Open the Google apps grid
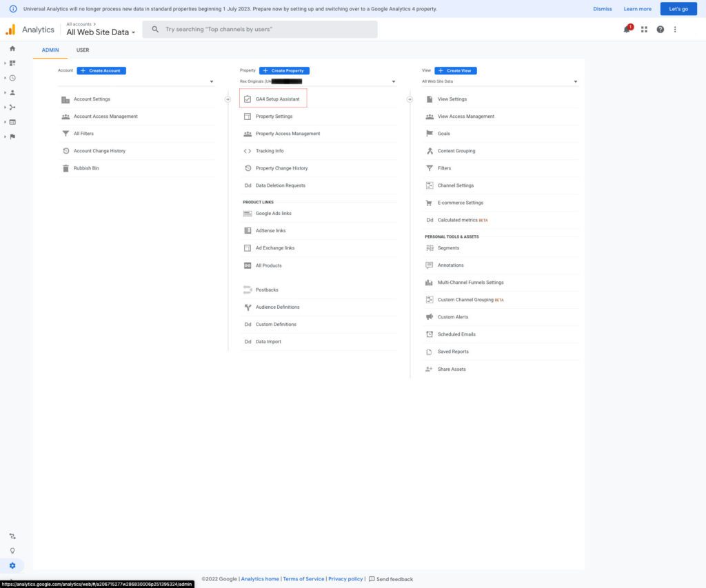Screen dimensions: 706x588 click(x=644, y=29)
